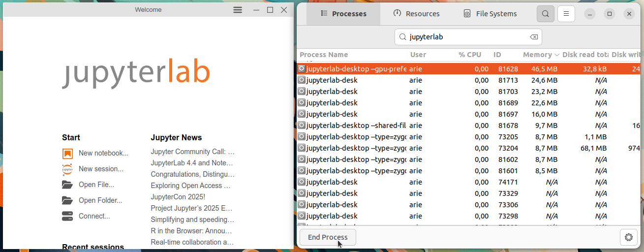Open the Welcome window hamburger menu
644x252 pixels.
click(238, 10)
